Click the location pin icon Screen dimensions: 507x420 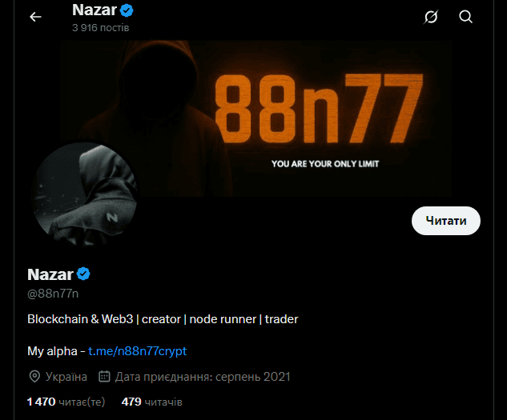pos(34,376)
